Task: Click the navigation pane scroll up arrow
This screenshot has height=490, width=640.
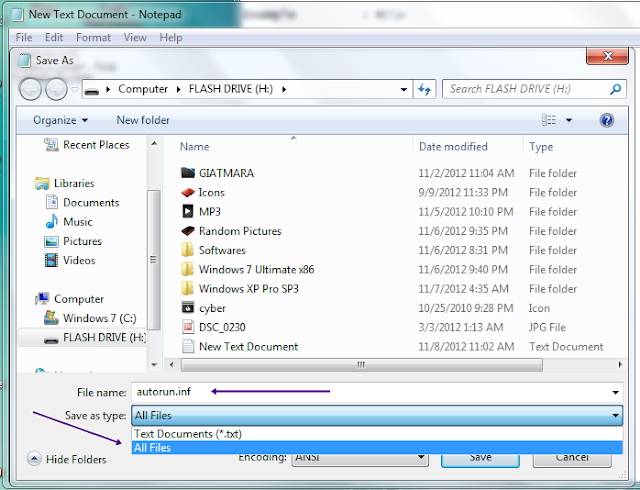Action: (x=154, y=144)
